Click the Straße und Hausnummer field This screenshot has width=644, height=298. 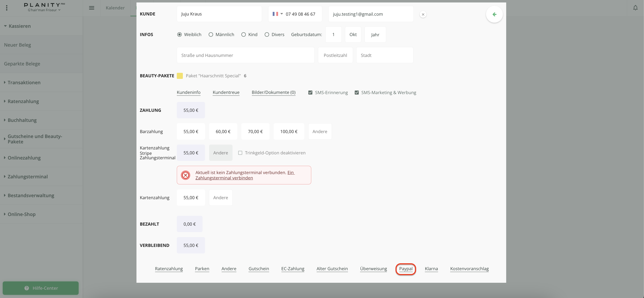click(245, 55)
